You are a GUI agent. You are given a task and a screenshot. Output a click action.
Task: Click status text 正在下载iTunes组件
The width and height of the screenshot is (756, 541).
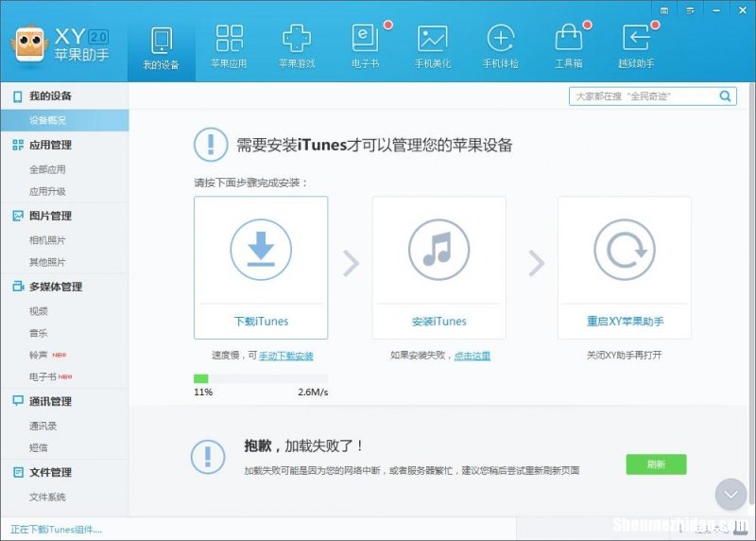tap(56, 530)
